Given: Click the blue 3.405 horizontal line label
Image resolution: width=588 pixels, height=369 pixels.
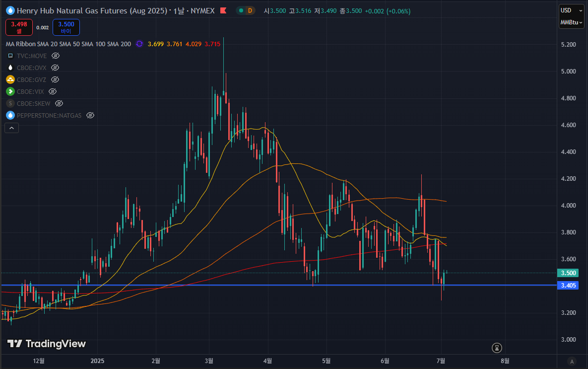Looking at the screenshot, I should coord(568,285).
